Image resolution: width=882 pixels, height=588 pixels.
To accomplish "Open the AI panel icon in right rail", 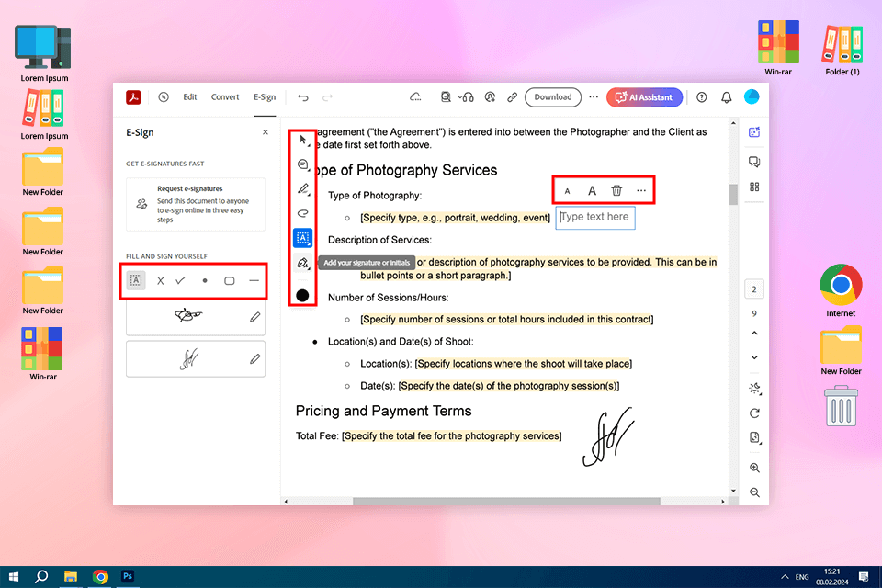I will [754, 132].
